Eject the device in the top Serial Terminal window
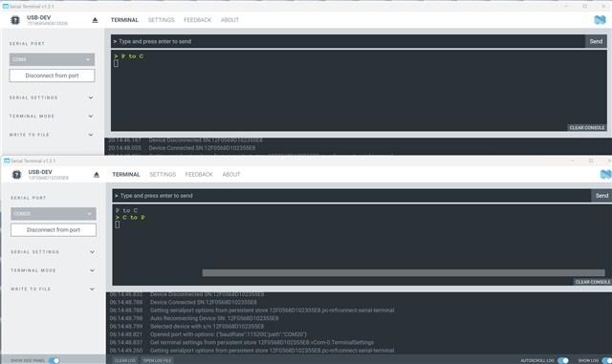612x364 pixels. [x=95, y=20]
